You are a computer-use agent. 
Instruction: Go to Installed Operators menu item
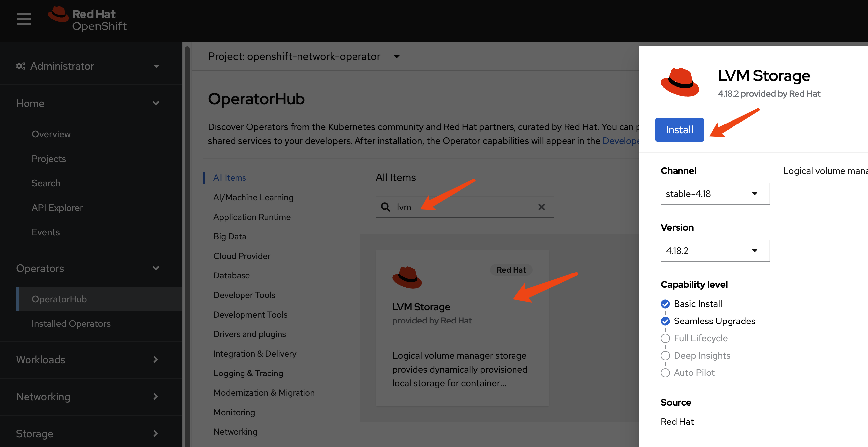pos(71,323)
